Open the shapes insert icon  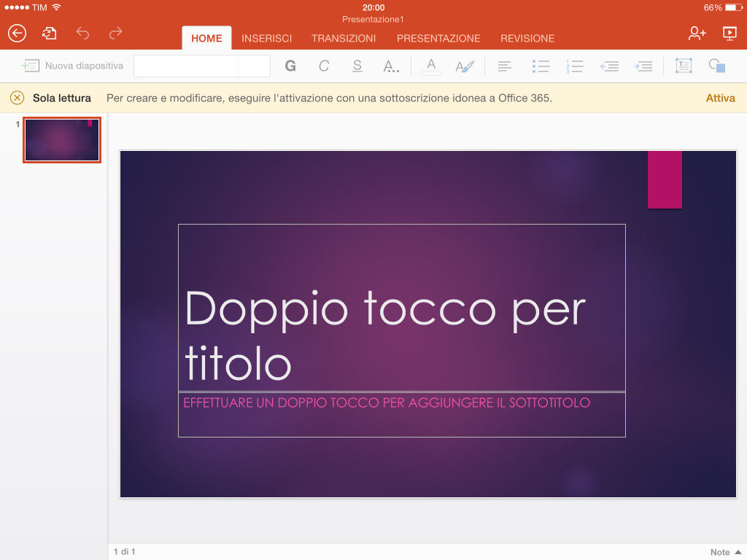point(716,66)
